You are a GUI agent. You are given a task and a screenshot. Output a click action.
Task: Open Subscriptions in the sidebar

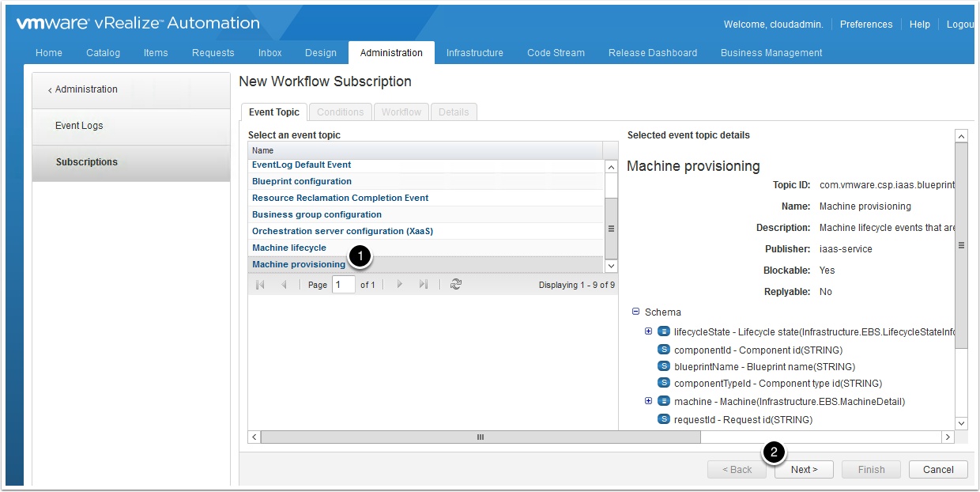coord(131,162)
